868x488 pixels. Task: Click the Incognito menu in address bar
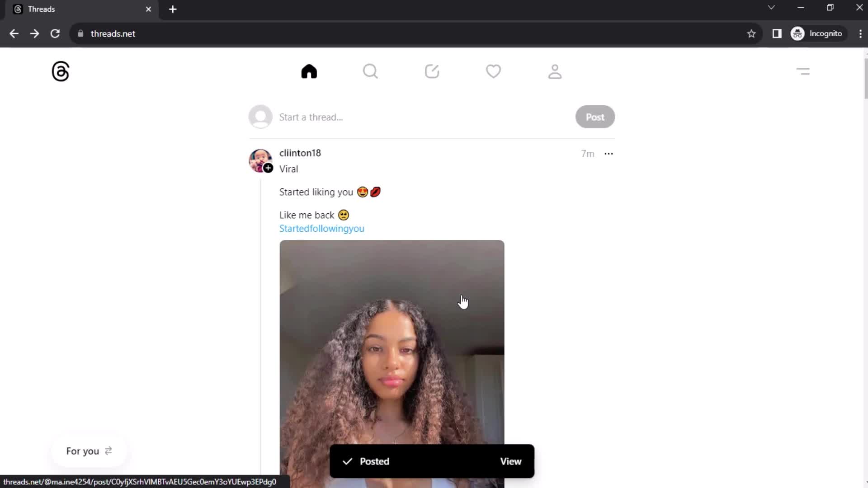[x=816, y=33]
